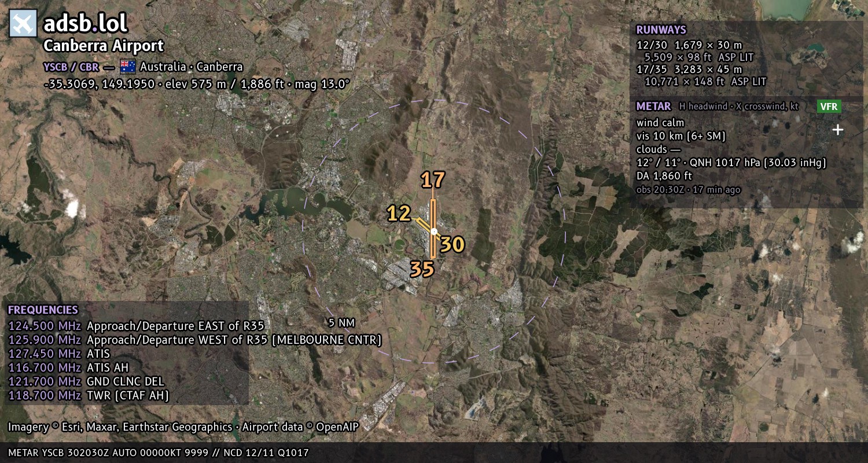Click the wind calm METAR entry
868x463 pixels.
tap(660, 123)
